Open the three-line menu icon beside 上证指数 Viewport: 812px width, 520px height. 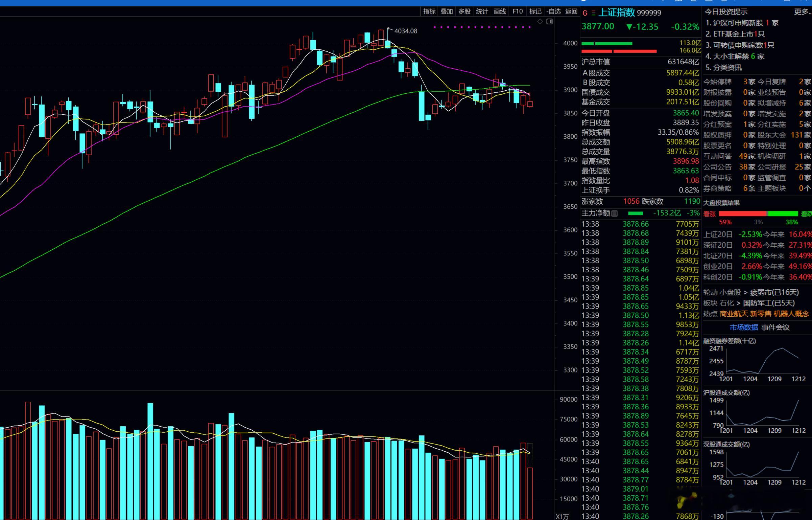[x=594, y=13]
